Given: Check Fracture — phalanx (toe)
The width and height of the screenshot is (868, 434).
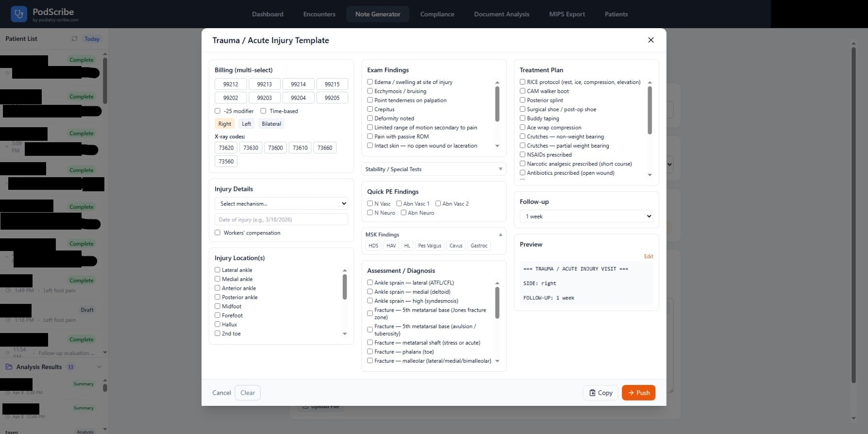Looking at the screenshot, I should coord(370,352).
